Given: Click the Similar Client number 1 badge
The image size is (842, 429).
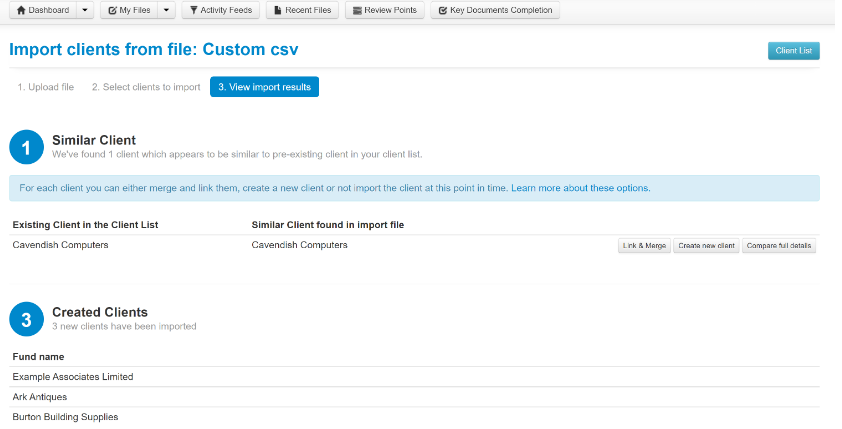Looking at the screenshot, I should coord(26,146).
